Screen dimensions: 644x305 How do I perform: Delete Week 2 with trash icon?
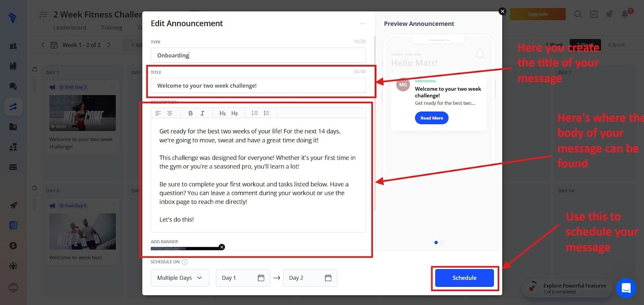tap(35, 188)
